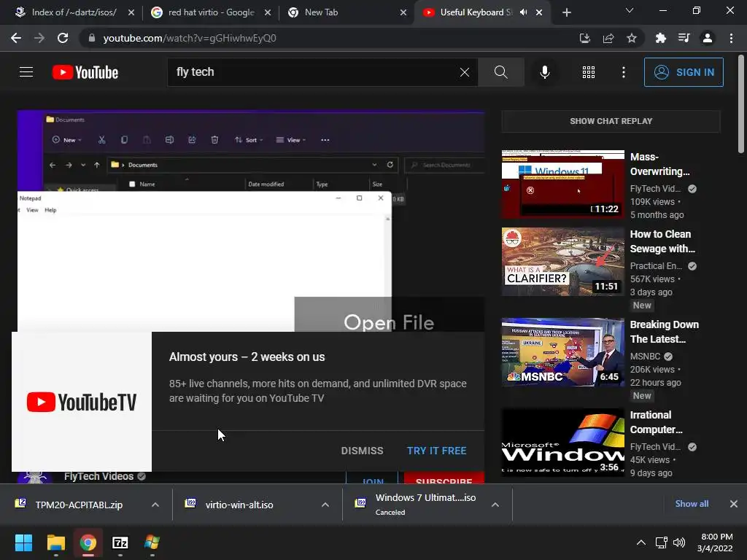Open 'What is a Clarifier' video thumbnail
The width and height of the screenshot is (747, 560).
point(562,262)
